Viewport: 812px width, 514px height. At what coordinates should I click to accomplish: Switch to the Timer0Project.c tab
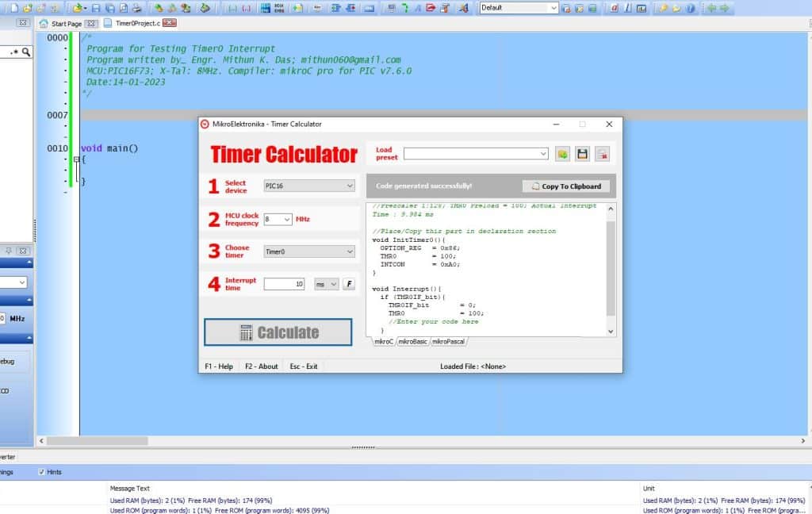pos(138,23)
